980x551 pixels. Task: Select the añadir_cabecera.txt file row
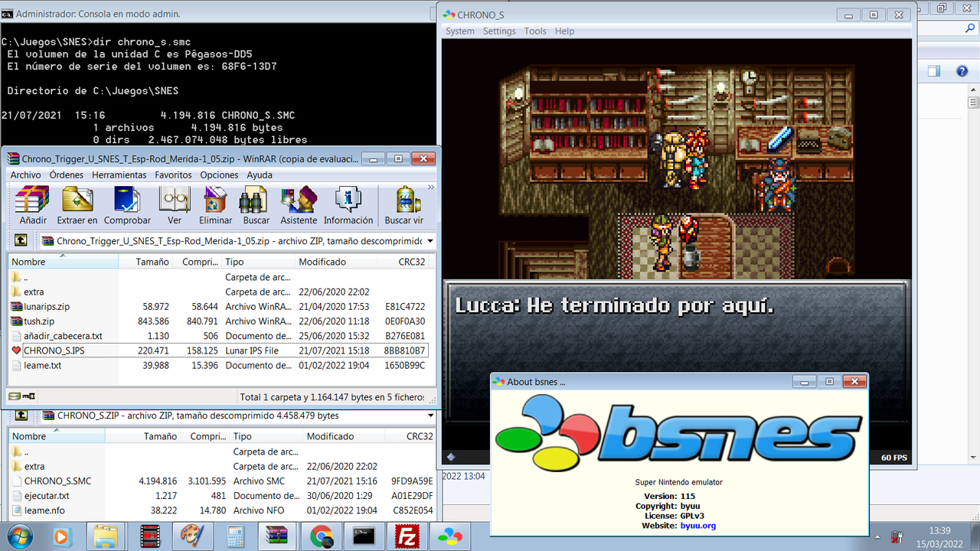click(219, 336)
